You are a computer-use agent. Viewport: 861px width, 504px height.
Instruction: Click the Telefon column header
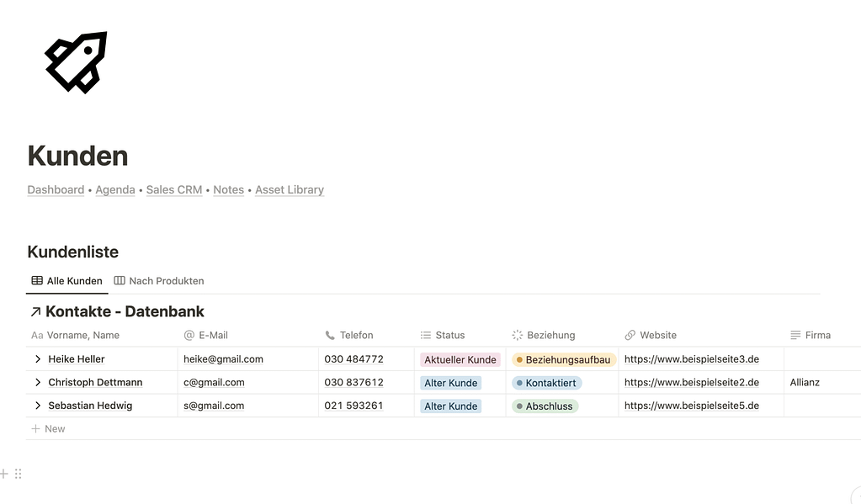(356, 335)
